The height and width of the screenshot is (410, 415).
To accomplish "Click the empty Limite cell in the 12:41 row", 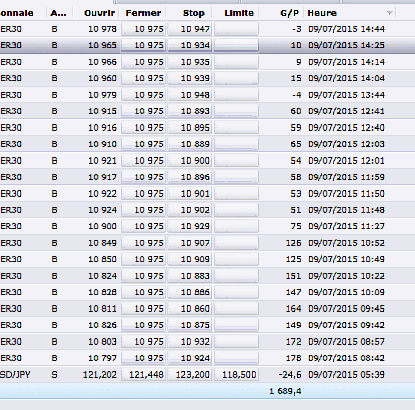I will tap(236, 111).
